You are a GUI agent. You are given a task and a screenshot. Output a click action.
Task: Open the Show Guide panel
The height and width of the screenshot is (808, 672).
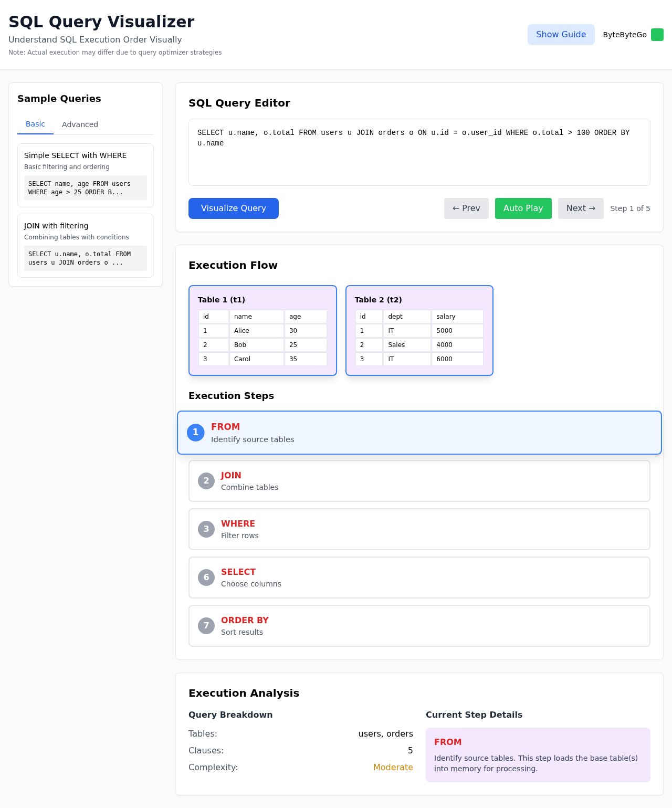coord(561,34)
